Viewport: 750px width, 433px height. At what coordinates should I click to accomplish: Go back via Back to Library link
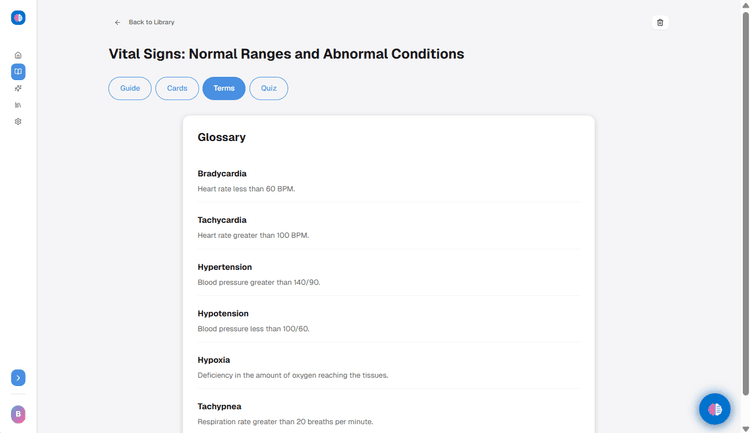tap(151, 22)
